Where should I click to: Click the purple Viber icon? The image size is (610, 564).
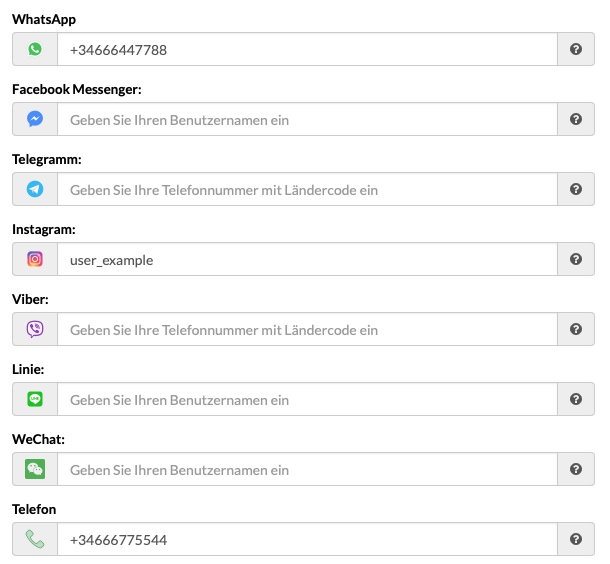(x=35, y=329)
